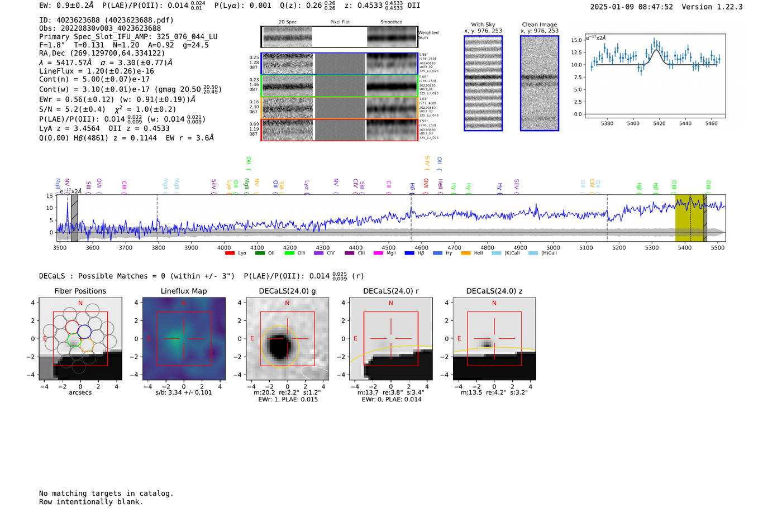782x532 pixels.
Task: Click the dark green OII legend swatch
Action: (260, 253)
